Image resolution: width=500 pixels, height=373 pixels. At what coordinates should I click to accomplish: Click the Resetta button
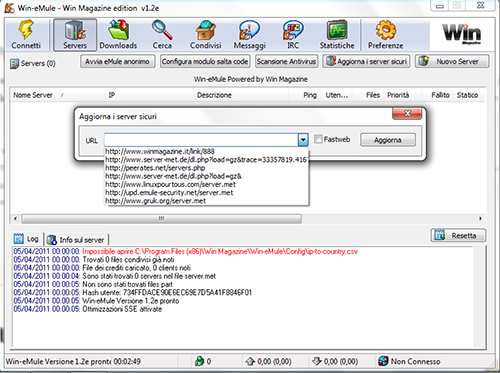click(458, 236)
